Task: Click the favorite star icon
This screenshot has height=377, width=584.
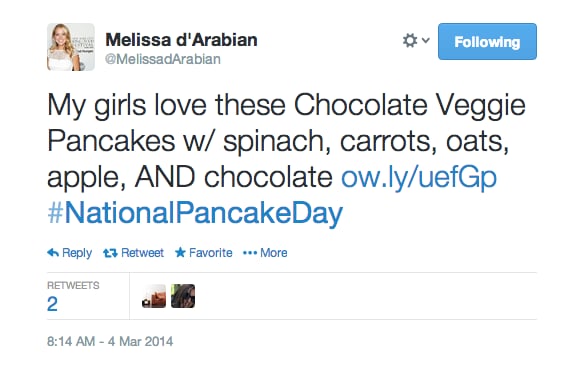Action: pos(180,253)
